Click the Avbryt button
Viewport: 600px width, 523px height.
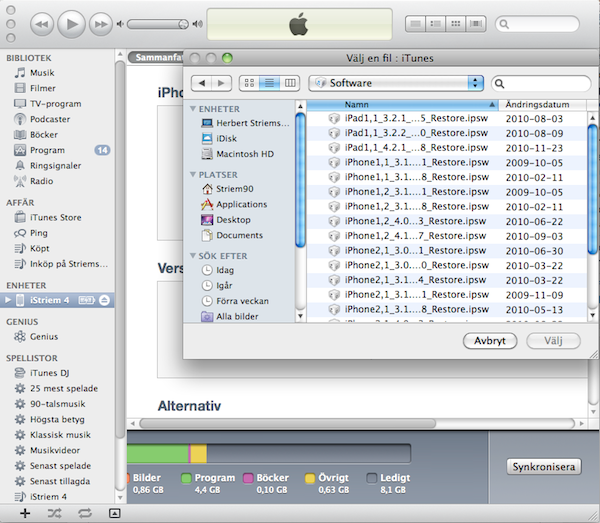click(490, 341)
